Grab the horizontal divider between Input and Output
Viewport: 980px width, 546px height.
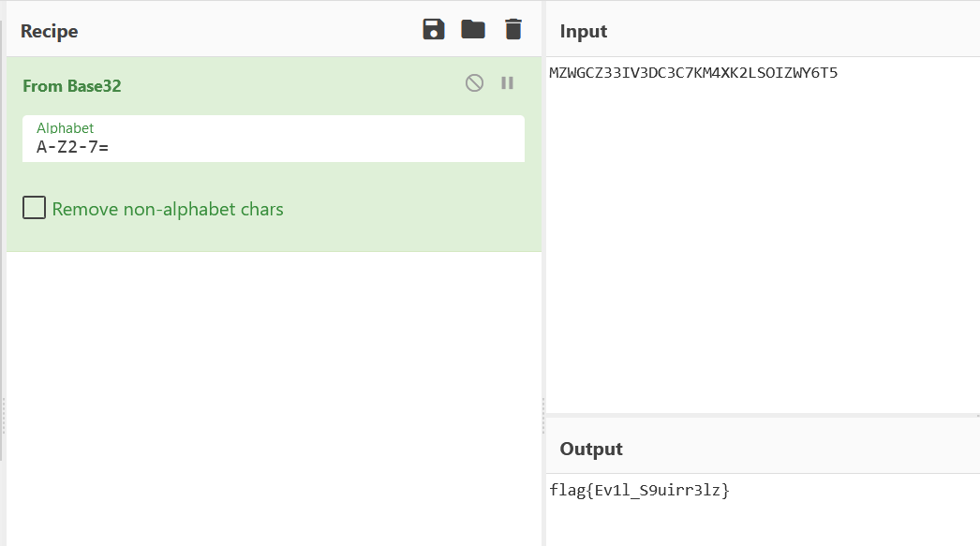pos(763,414)
